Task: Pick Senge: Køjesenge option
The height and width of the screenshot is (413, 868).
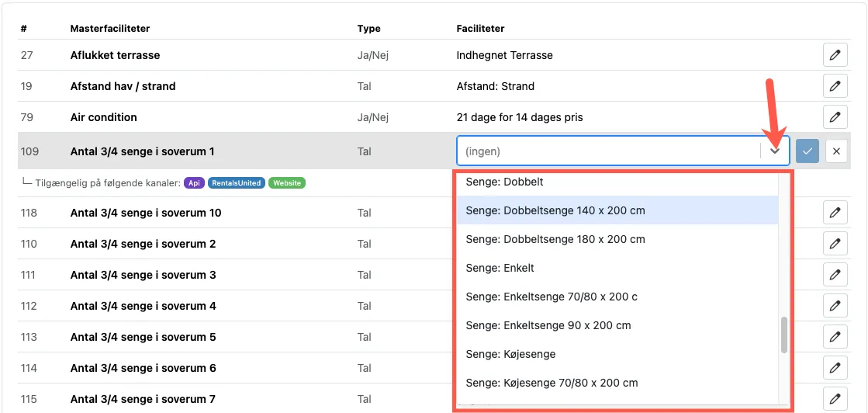Action: click(617, 354)
